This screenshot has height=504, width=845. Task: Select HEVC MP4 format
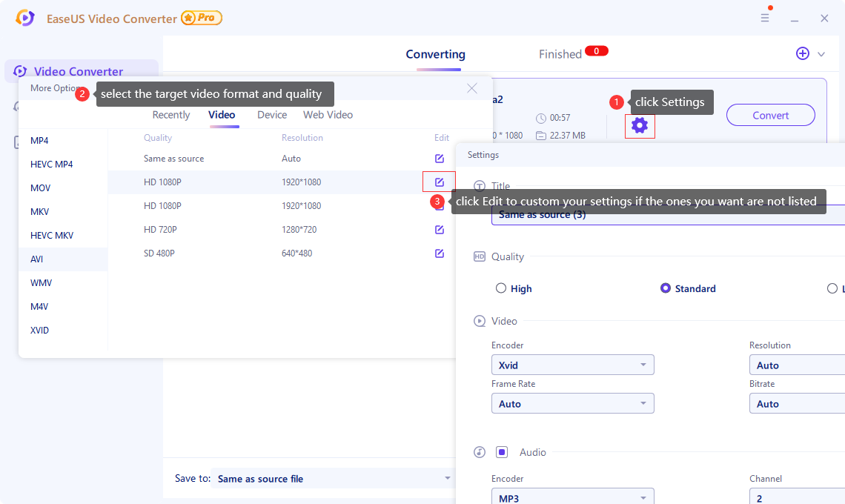point(63,165)
